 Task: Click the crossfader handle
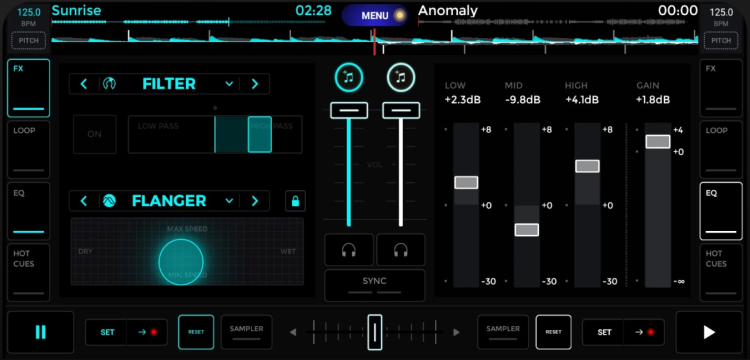tap(375, 332)
